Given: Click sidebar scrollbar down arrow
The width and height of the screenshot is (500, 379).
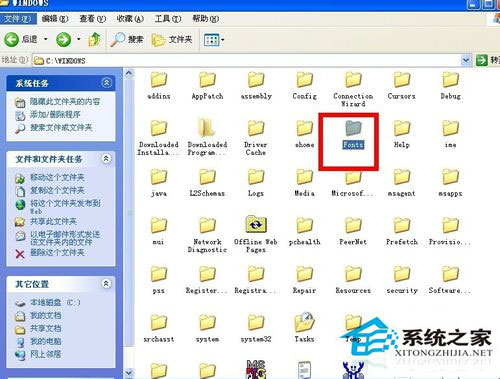Looking at the screenshot, I should pyautogui.click(x=129, y=373).
